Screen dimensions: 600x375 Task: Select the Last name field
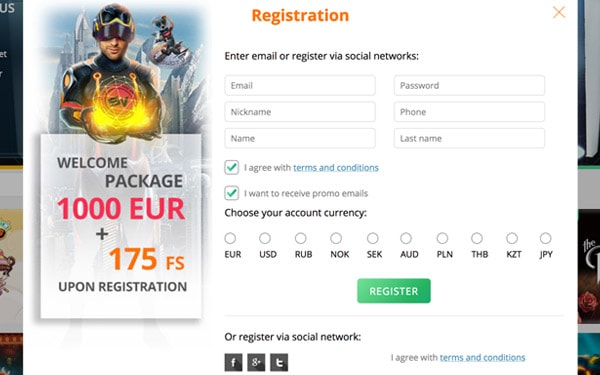coord(469,138)
